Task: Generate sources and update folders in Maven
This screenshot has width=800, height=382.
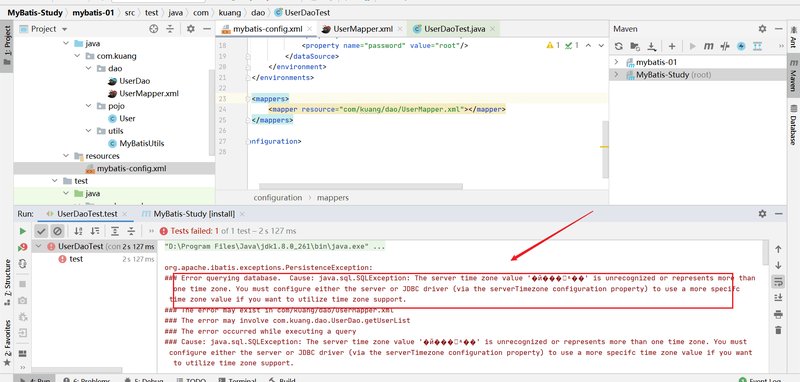Action: [x=635, y=46]
